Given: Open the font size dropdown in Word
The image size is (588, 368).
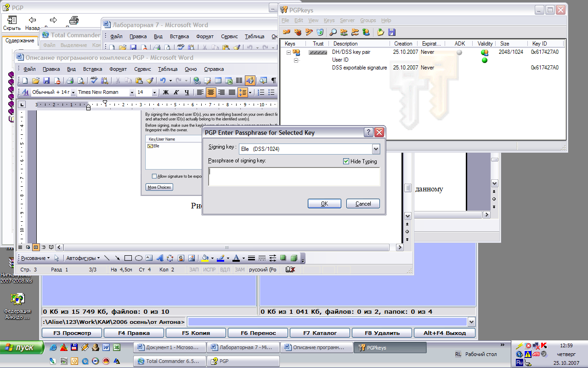Looking at the screenshot, I should 154,92.
